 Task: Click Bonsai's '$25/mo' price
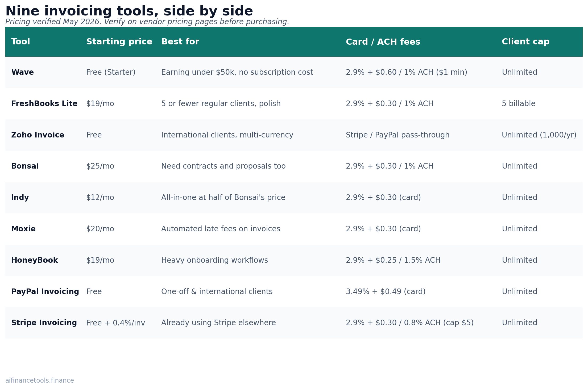[x=100, y=166]
